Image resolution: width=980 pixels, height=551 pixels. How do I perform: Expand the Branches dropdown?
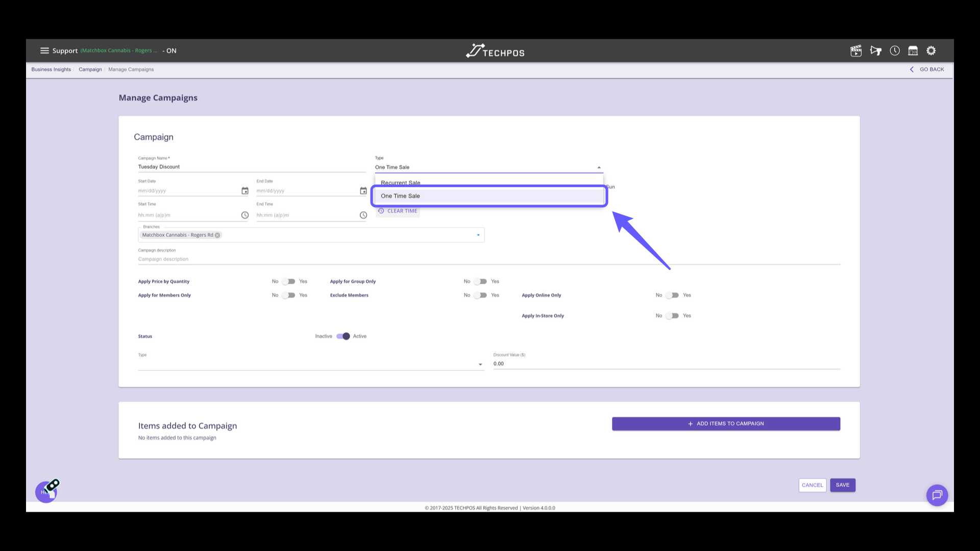pos(478,235)
